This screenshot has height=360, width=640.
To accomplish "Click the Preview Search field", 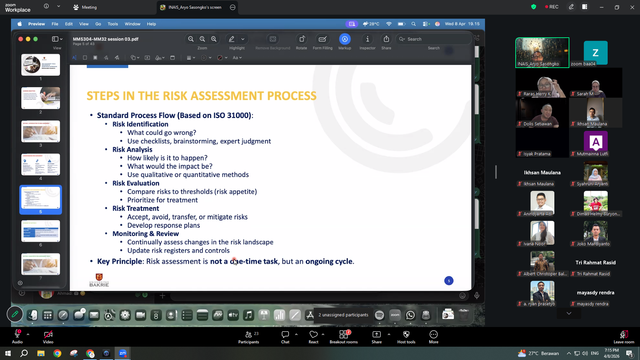I will [x=433, y=39].
